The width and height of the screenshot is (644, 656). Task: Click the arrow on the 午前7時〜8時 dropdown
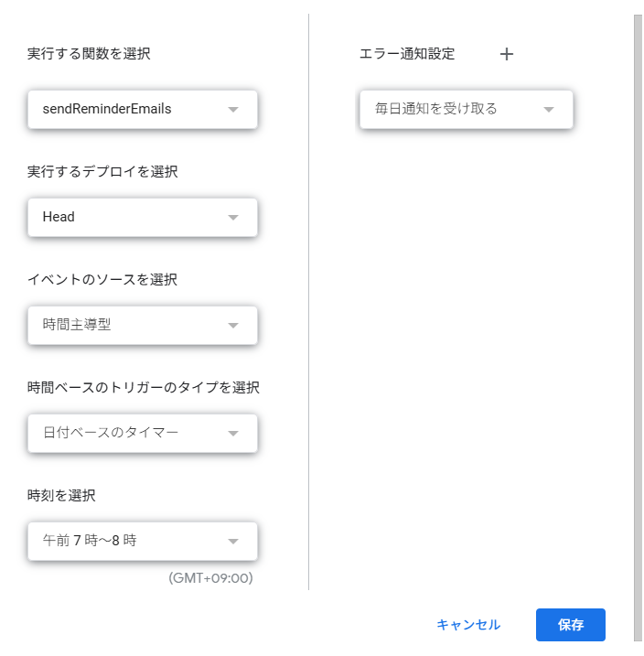[233, 542]
